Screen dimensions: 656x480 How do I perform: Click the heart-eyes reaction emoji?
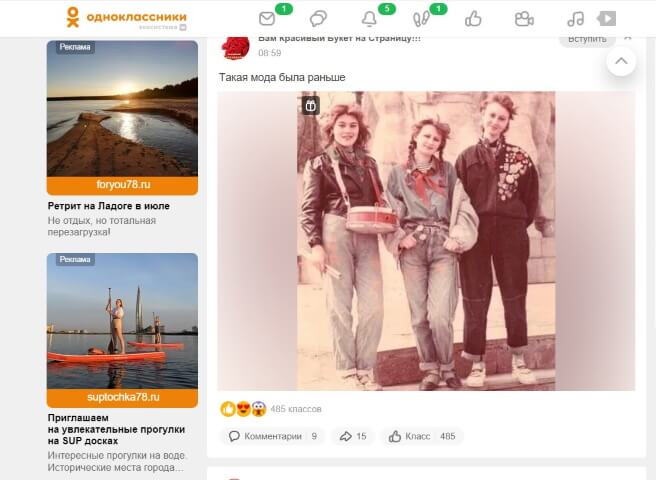tap(243, 409)
